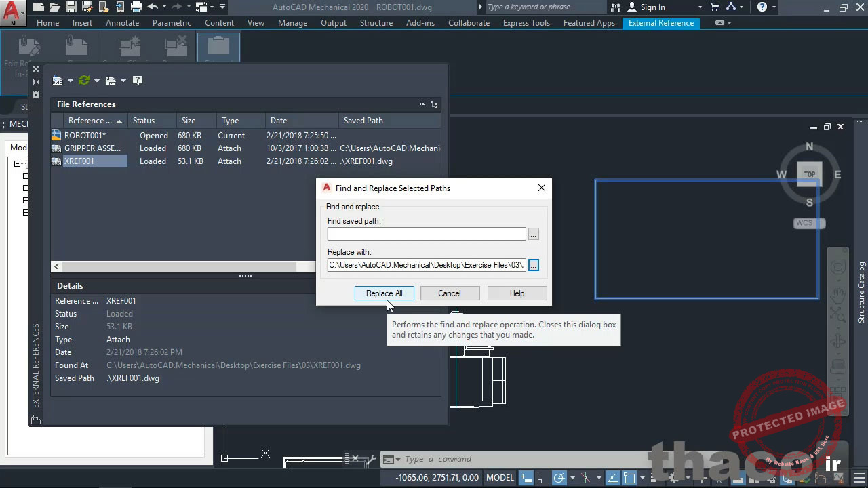
Task: Switch File References to list view
Action: 422,104
